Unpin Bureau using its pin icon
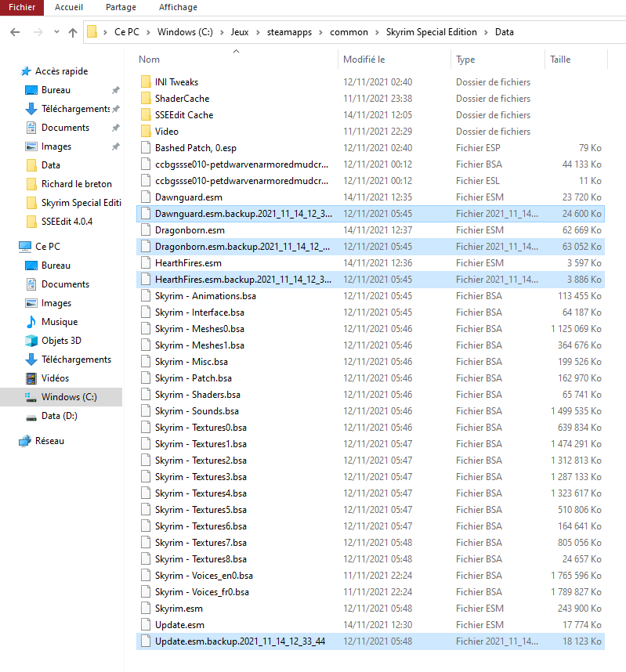The width and height of the screenshot is (626, 672). 116,90
